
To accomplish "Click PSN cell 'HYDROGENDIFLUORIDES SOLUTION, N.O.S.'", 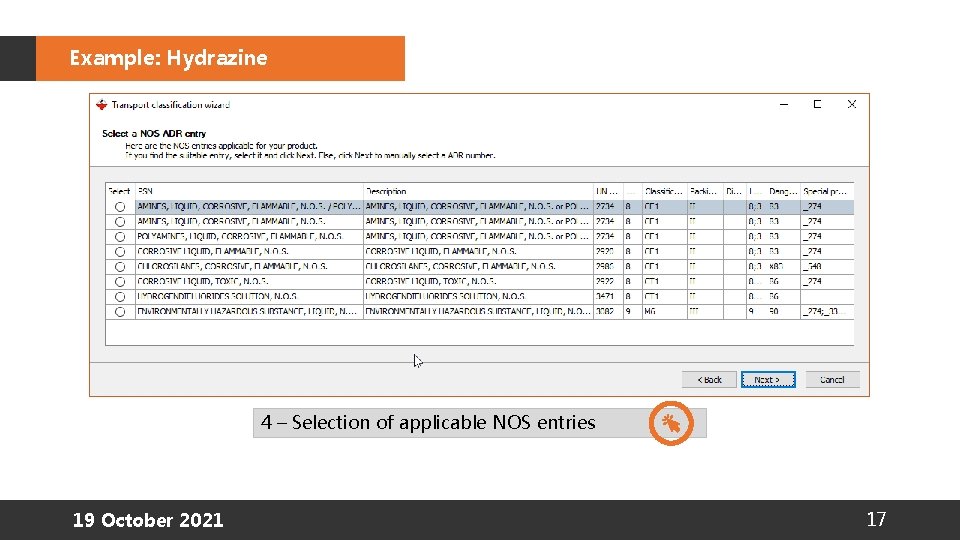I will tap(249, 296).
